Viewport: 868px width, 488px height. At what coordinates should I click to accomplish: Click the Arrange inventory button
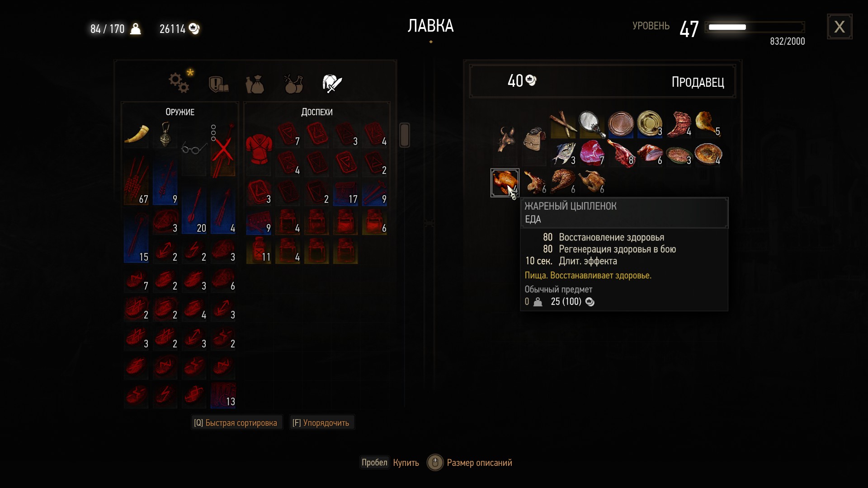click(321, 422)
